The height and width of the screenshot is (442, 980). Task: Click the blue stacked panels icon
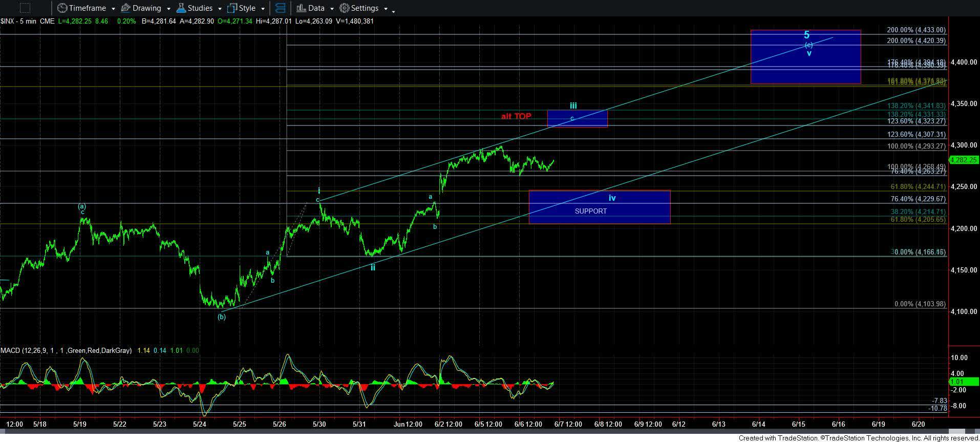click(280, 8)
